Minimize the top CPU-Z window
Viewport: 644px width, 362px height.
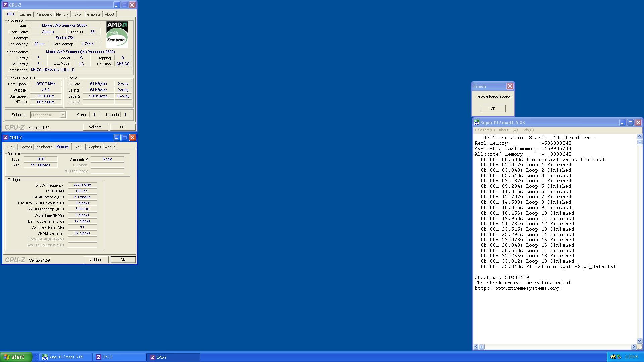pyautogui.click(x=116, y=5)
